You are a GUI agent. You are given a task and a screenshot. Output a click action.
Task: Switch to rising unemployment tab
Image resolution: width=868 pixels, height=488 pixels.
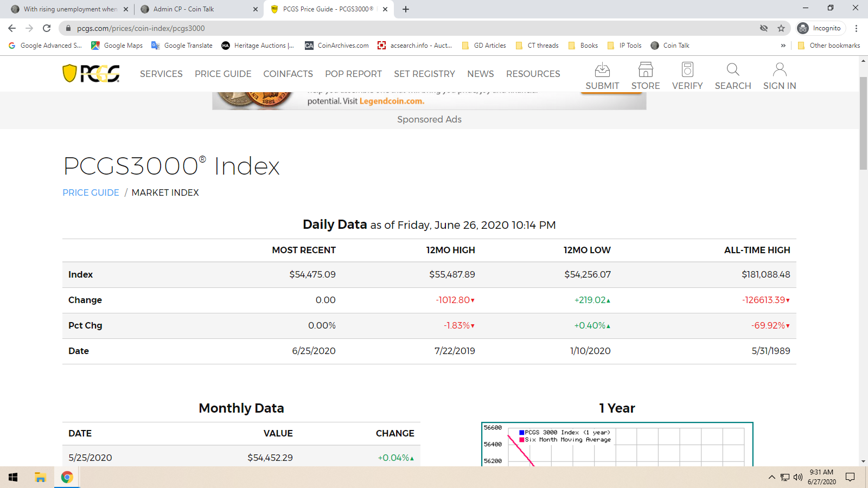(69, 9)
